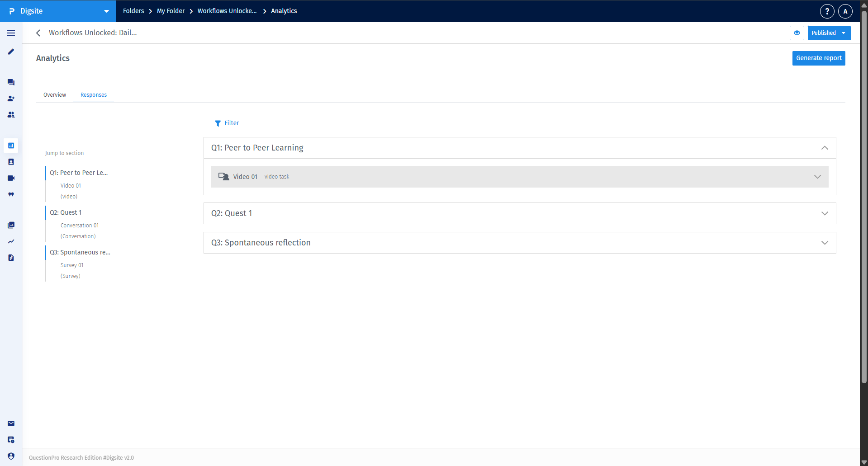
Task: Open the hamburger menu at top left
Action: click(11, 33)
